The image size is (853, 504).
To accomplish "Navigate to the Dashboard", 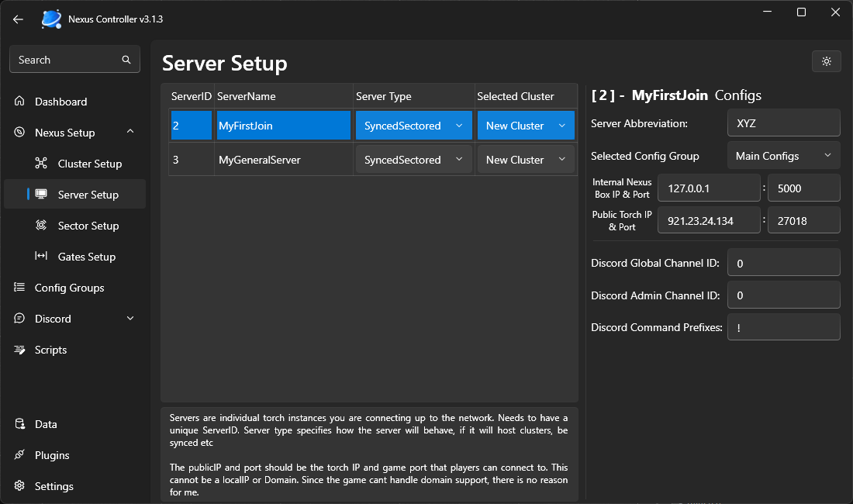I will (60, 102).
